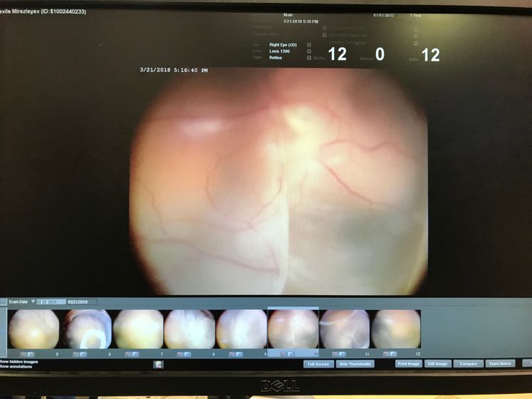Click the left small icon beneath thumbnail 6
The image size is (532, 399).
coord(76,354)
